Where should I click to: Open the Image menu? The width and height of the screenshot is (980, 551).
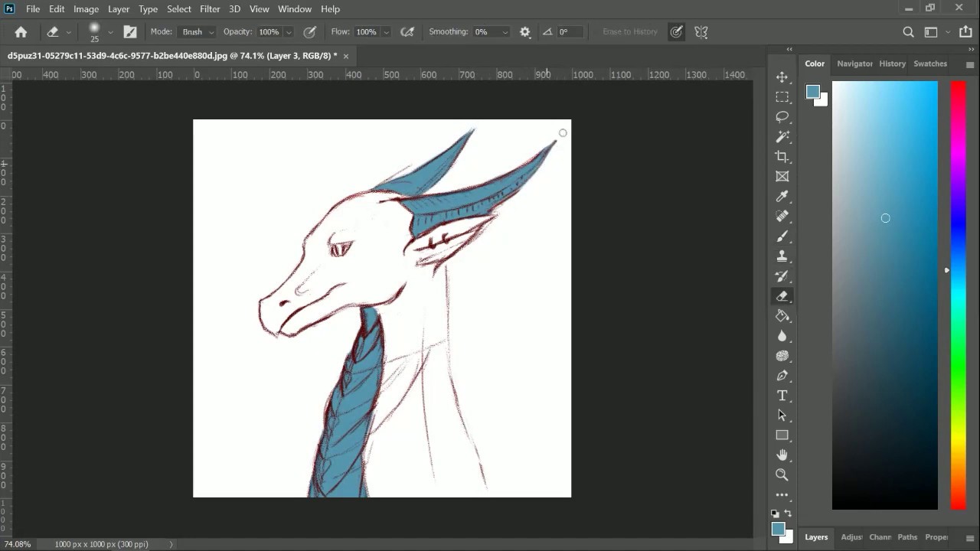86,9
